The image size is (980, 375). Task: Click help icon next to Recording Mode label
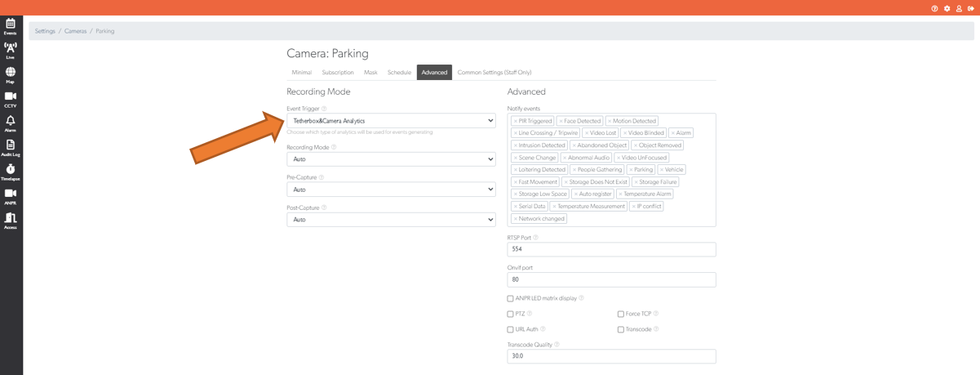[334, 147]
